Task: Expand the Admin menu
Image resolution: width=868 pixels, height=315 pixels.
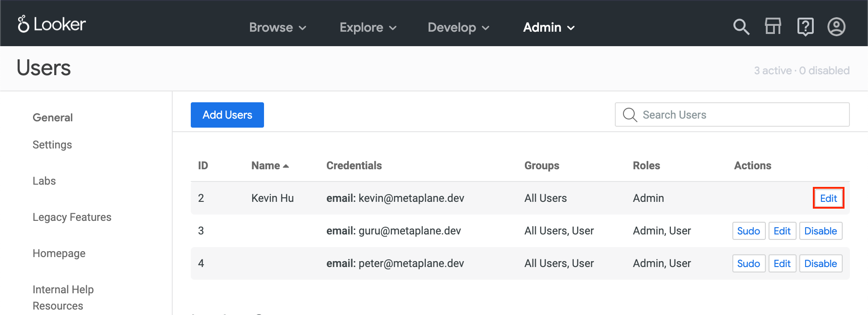Action: coord(549,28)
